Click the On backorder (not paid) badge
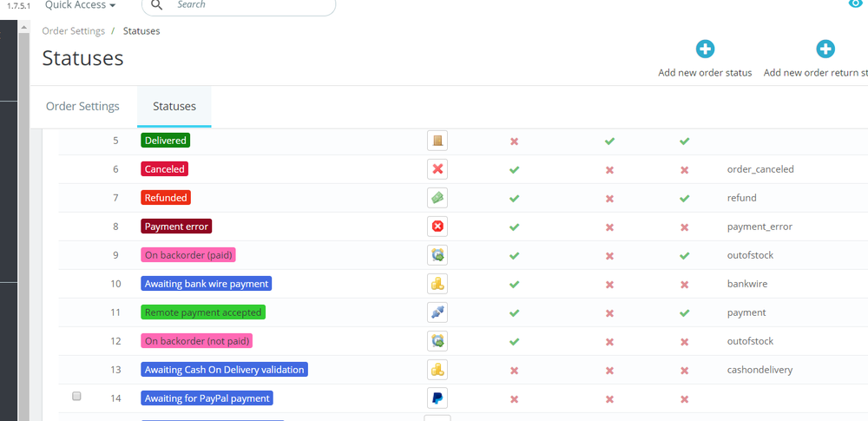The width and height of the screenshot is (868, 421). coord(197,341)
